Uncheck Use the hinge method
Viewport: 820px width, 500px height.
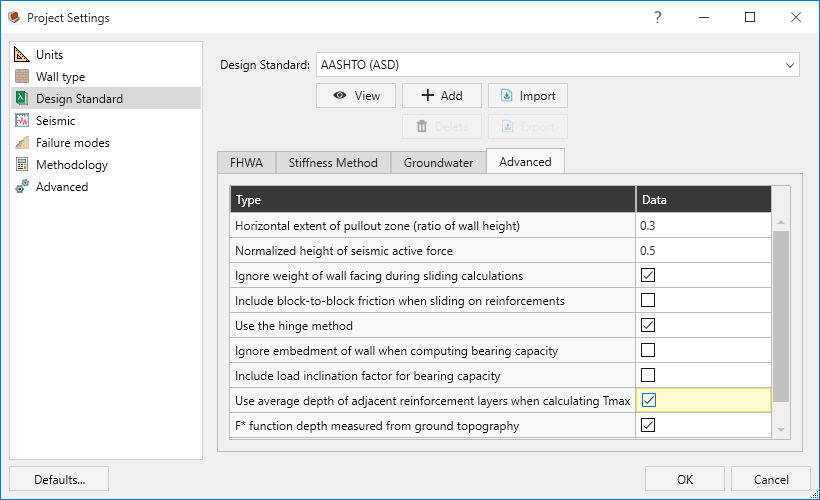pyautogui.click(x=648, y=325)
